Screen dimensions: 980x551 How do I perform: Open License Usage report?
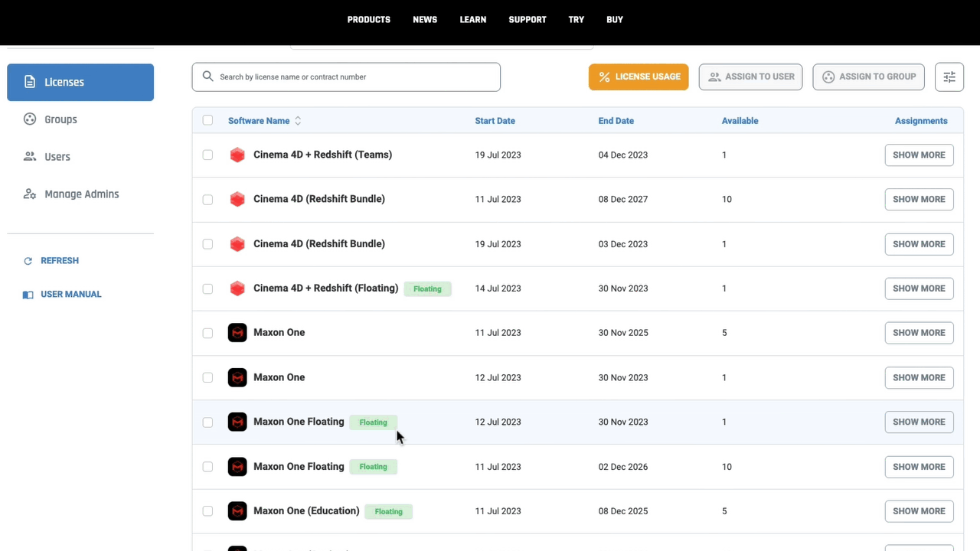pos(639,77)
